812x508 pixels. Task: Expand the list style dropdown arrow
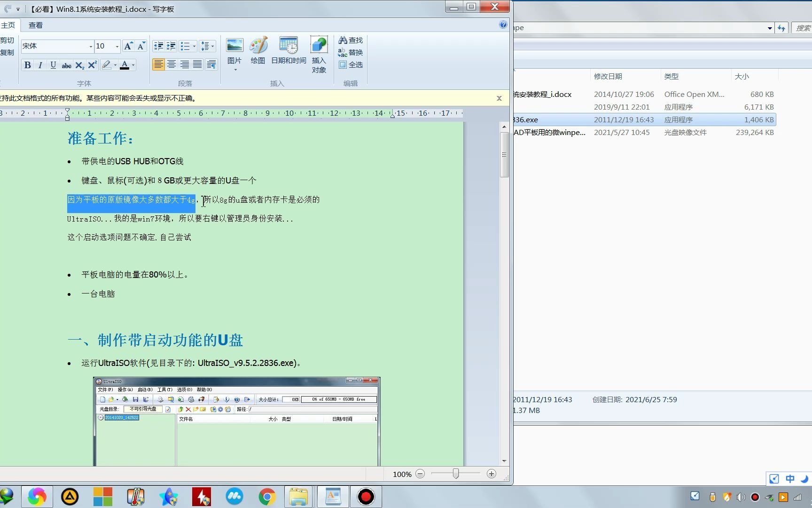[x=194, y=46]
